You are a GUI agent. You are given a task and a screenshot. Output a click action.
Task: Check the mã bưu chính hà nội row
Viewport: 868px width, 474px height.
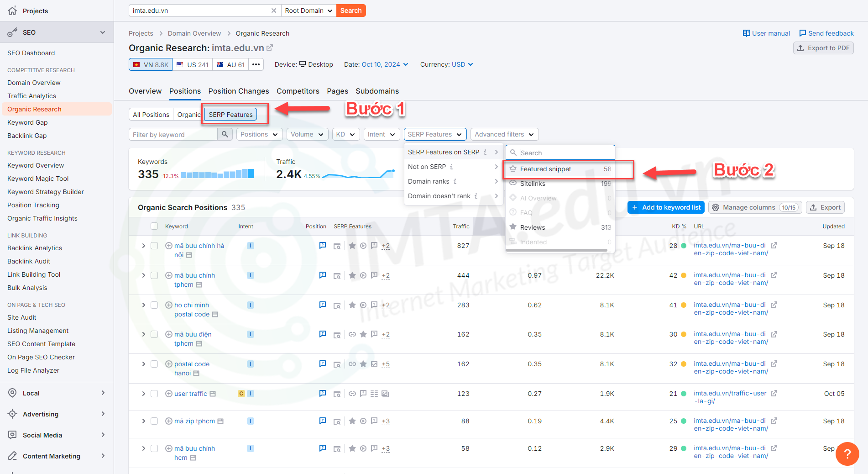pos(154,246)
